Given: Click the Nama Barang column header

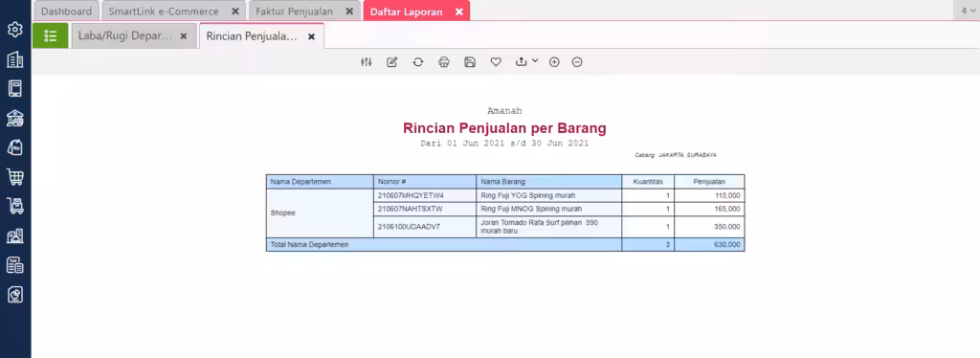Looking at the screenshot, I should [549, 182].
